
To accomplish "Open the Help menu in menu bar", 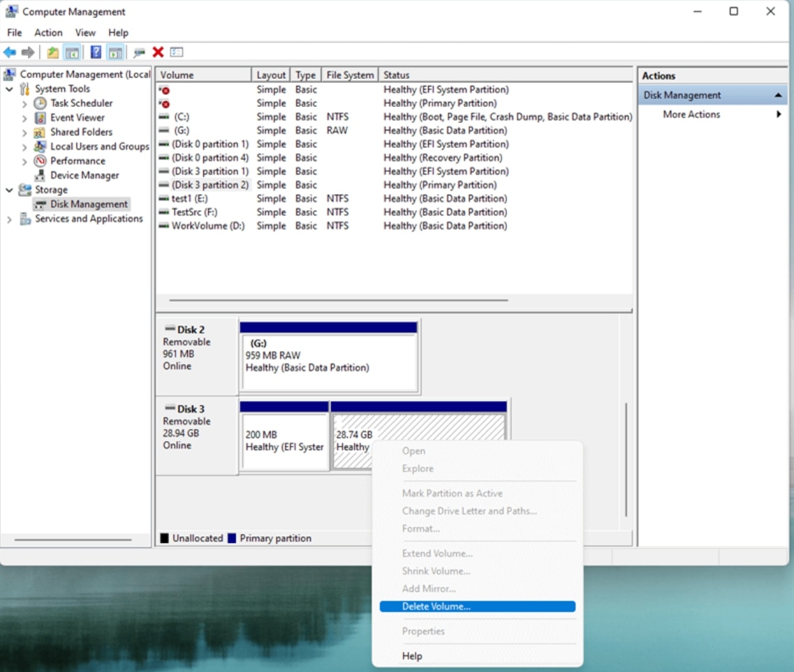I will (x=119, y=32).
